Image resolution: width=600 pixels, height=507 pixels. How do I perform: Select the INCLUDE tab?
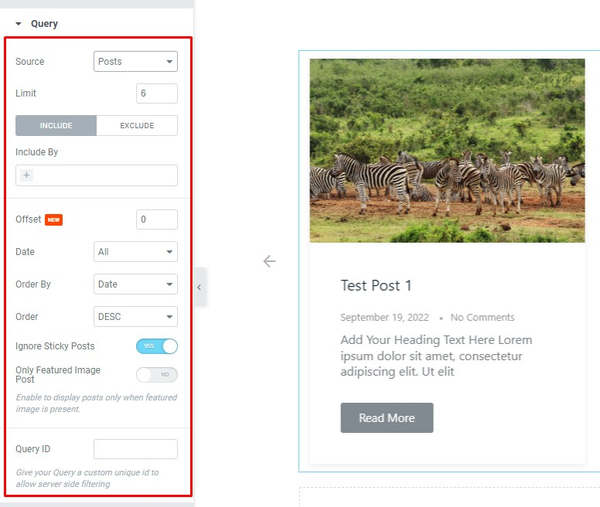tap(56, 126)
